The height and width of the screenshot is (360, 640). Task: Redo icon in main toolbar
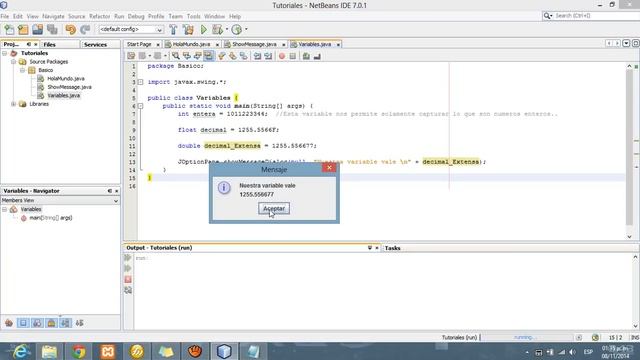click(x=85, y=29)
